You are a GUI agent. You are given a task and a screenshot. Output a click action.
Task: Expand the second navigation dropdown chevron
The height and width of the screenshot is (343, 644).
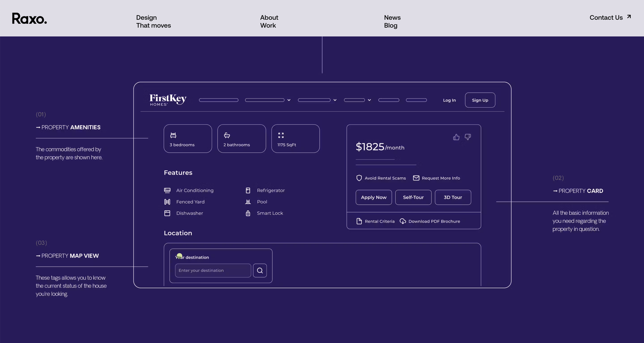pyautogui.click(x=335, y=100)
